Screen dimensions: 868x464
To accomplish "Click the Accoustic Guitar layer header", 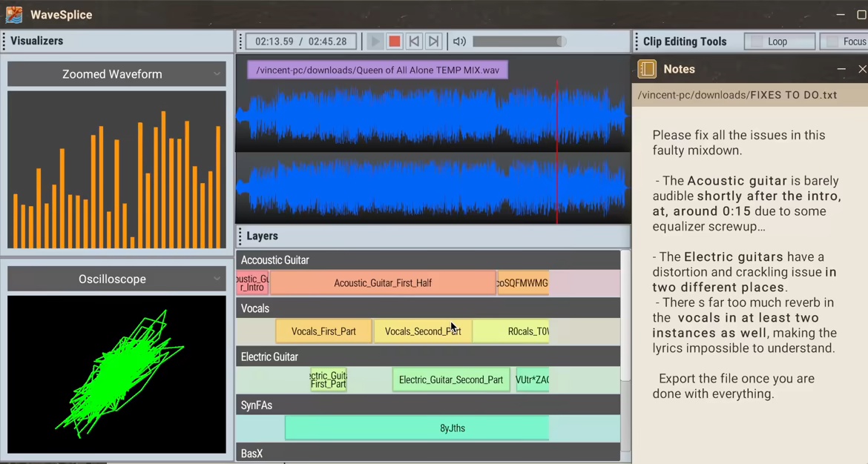I will [428, 260].
